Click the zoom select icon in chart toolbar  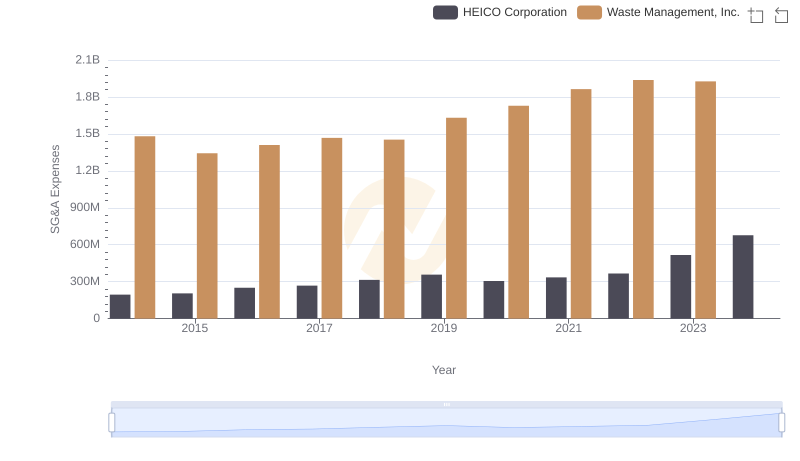point(756,15)
